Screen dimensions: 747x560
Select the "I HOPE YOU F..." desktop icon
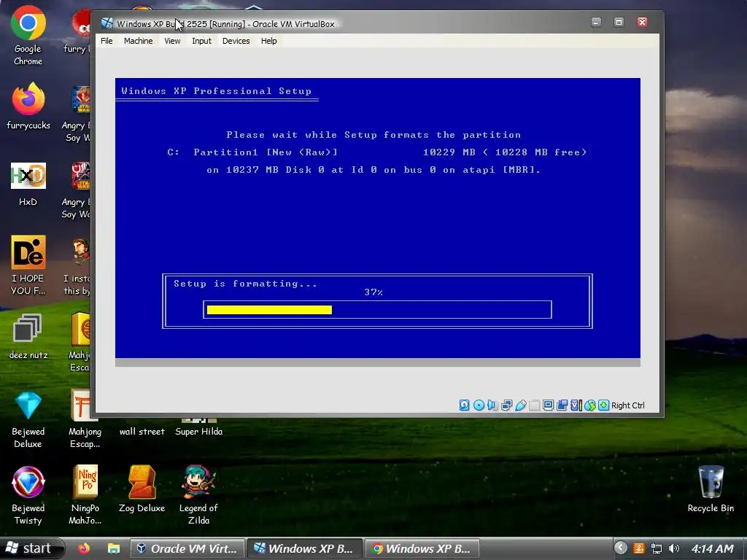28,265
